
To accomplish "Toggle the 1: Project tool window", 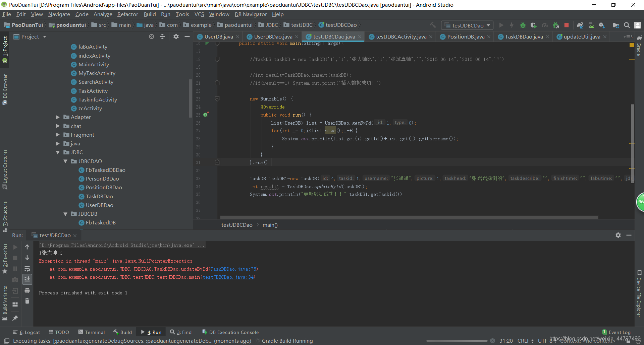I will point(5,49).
